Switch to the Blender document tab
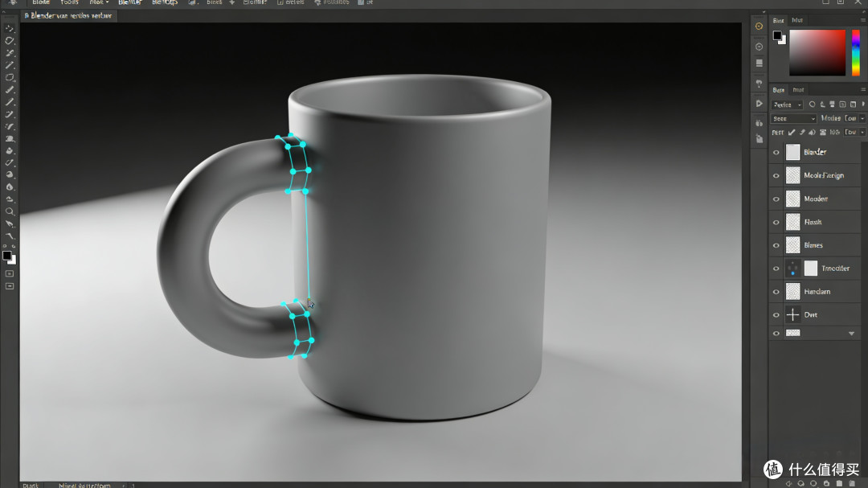The height and width of the screenshot is (488, 868). [x=68, y=15]
